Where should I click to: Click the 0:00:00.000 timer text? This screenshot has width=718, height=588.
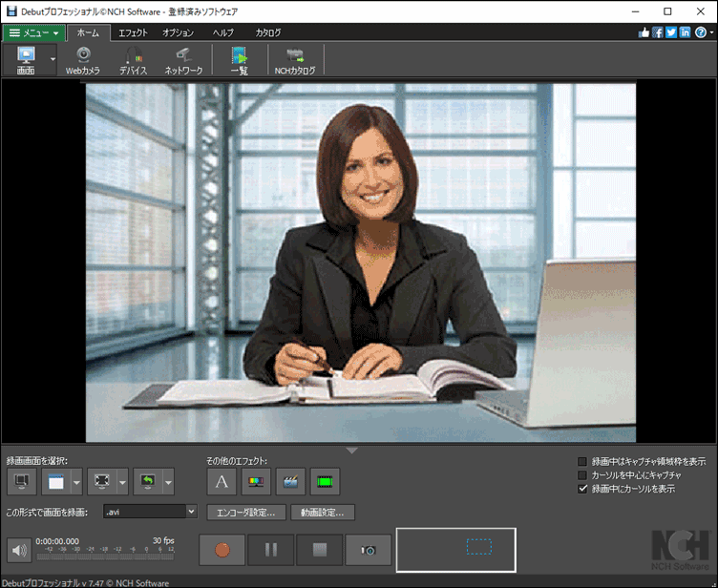(x=57, y=541)
